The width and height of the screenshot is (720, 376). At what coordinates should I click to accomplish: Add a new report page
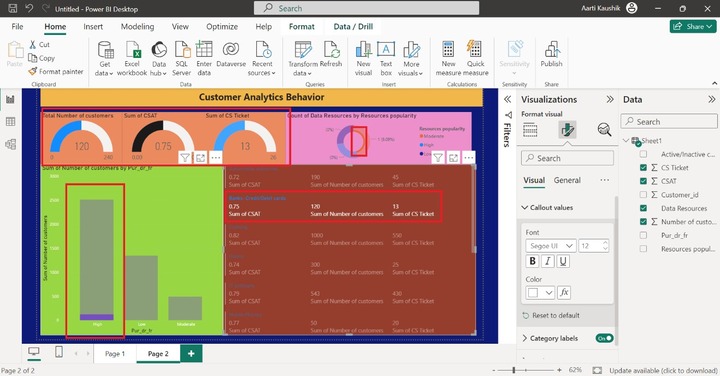pyautogui.click(x=191, y=354)
